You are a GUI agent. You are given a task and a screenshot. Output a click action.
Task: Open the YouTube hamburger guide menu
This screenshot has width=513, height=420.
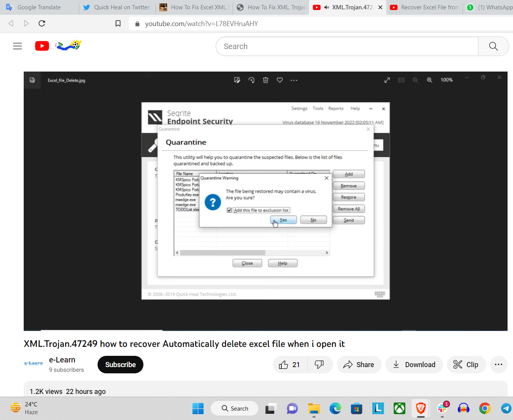[x=17, y=46]
